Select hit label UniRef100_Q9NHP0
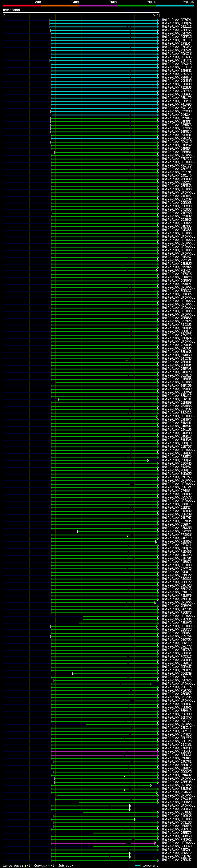Viewport: 197px width, 868px height. pyautogui.click(x=176, y=419)
